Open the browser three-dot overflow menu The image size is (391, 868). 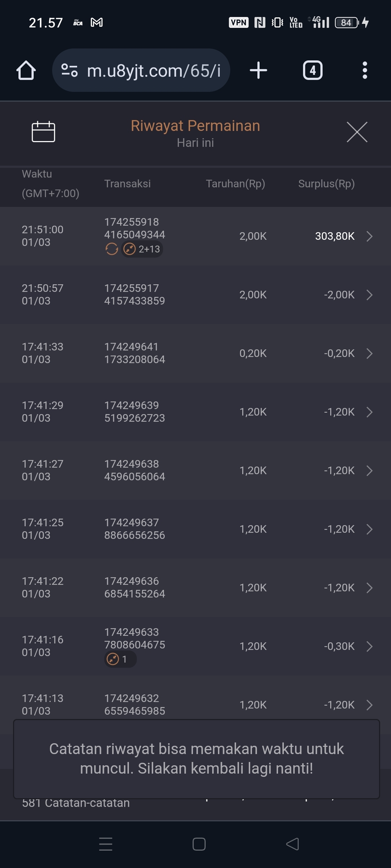pyautogui.click(x=365, y=70)
